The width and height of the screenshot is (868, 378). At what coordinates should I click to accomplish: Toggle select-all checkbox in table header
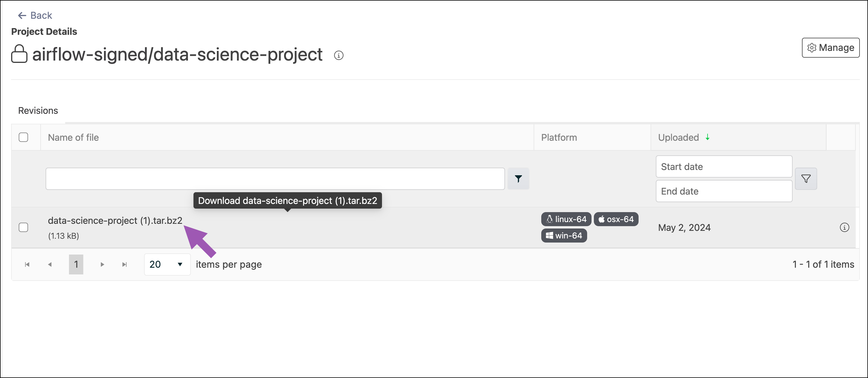(x=23, y=137)
